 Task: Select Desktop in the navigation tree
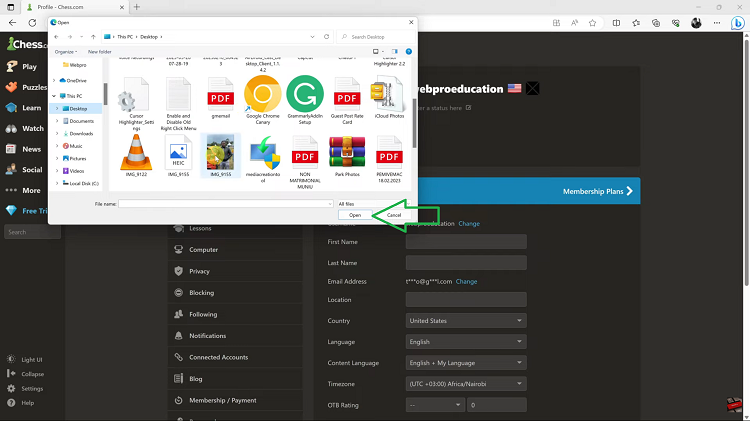pos(78,109)
